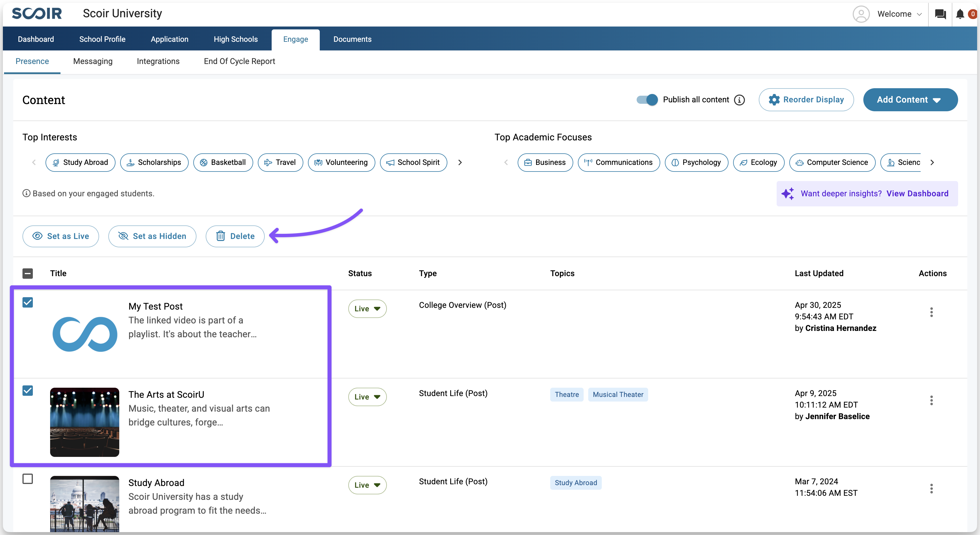Check the Study Abroad row checkbox
The width and height of the screenshot is (980, 535).
pyautogui.click(x=28, y=479)
